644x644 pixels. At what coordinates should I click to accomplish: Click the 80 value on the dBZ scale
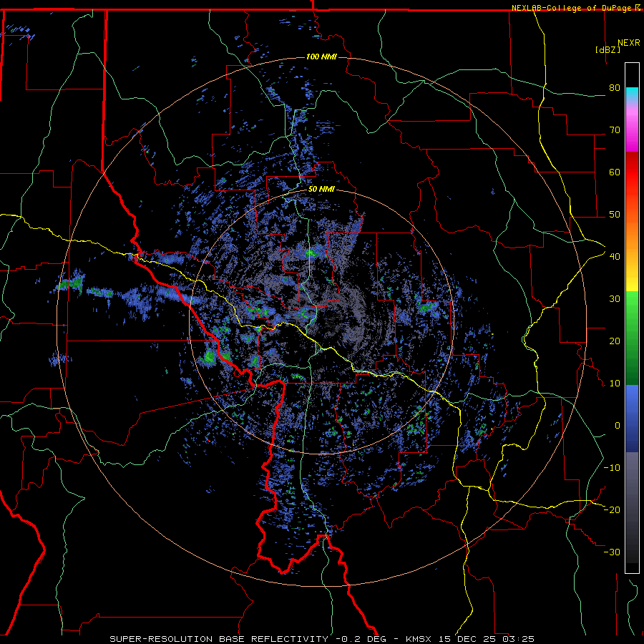point(615,88)
